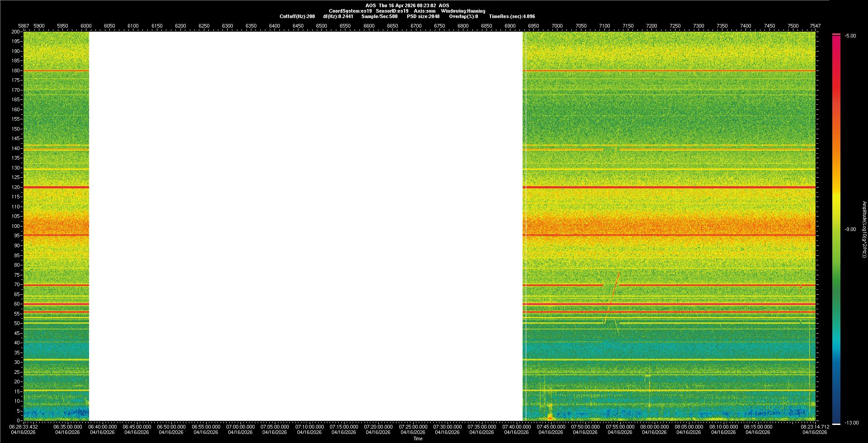Click the "08:00:00.000" time axis label
The image size is (868, 443).
click(655, 426)
